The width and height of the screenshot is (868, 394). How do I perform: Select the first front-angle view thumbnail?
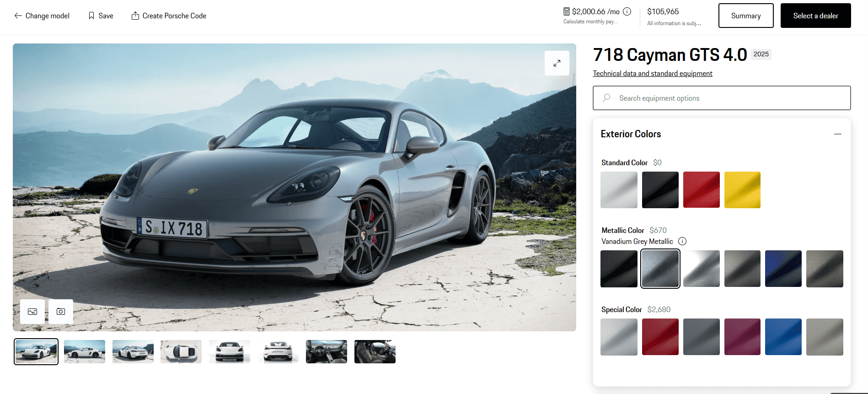tap(36, 351)
